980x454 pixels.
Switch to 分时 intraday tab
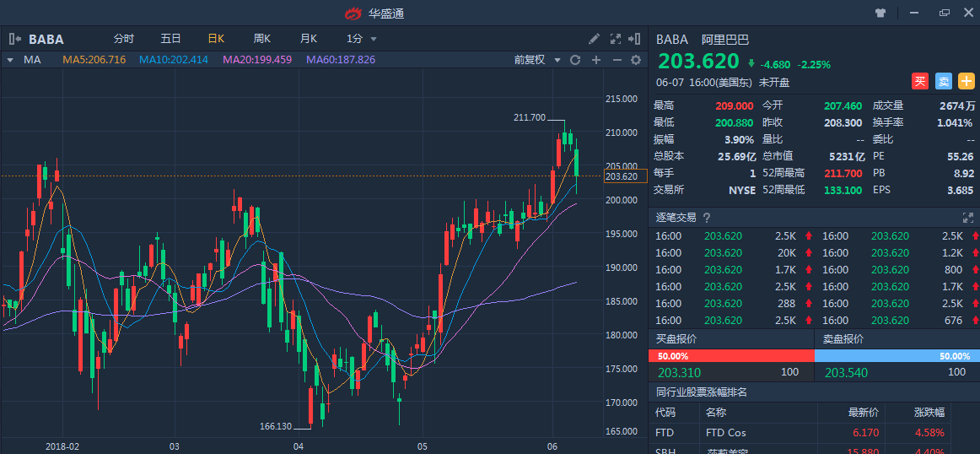124,39
